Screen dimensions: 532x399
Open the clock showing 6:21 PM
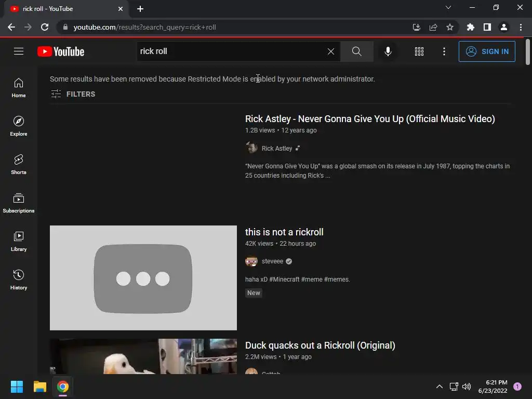(493, 387)
